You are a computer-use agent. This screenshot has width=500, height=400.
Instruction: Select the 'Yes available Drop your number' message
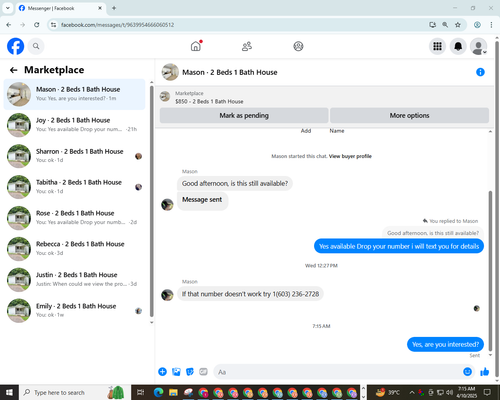tap(399, 246)
